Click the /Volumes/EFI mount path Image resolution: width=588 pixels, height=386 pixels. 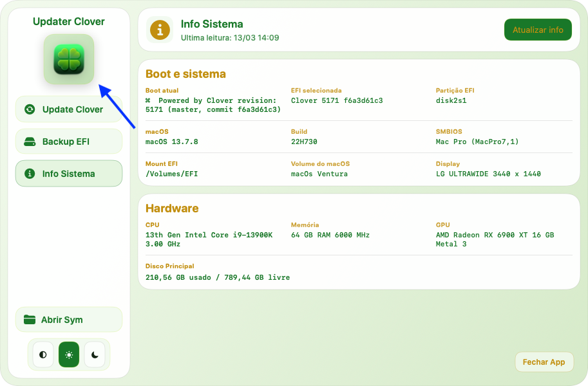(x=171, y=174)
